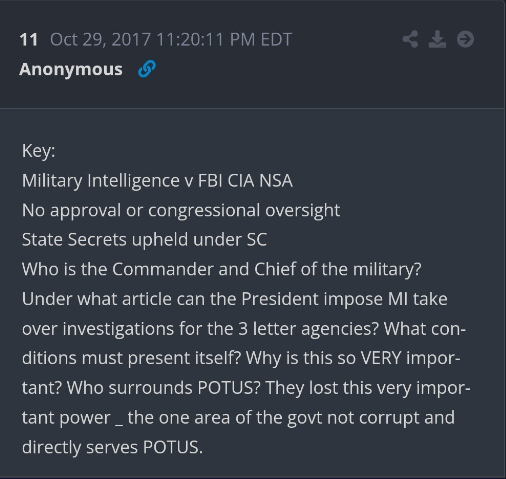Click the "ditions must present itself?" text
This screenshot has width=506, height=479.
[x=131, y=358]
